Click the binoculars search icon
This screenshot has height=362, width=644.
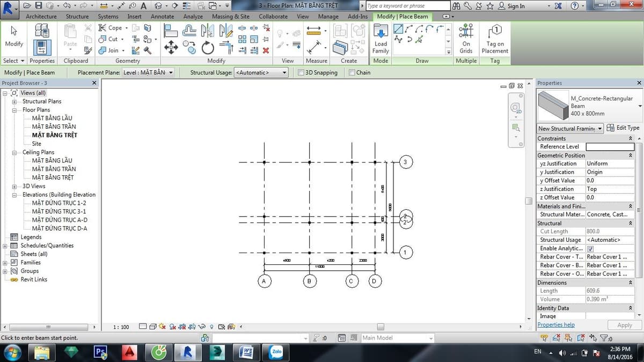(457, 5)
